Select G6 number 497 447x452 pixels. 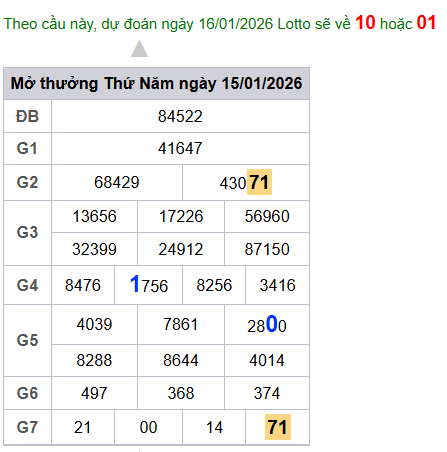point(94,393)
